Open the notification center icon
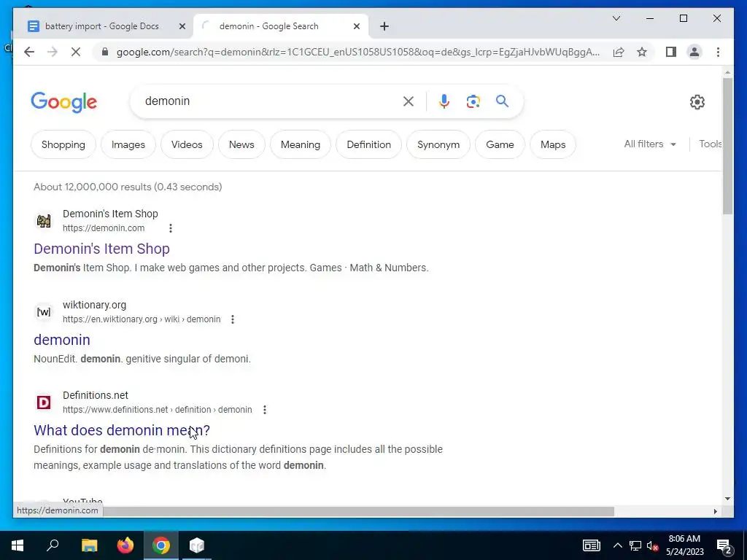Screen dimensions: 747x560 [724, 545]
